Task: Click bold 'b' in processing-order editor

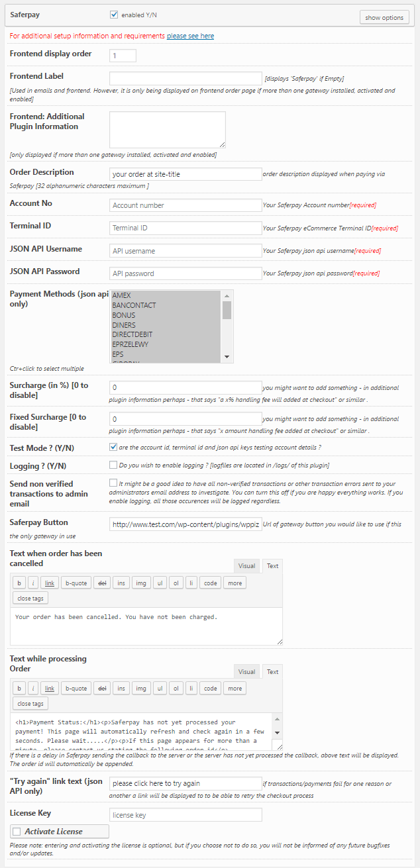Action: [20, 688]
